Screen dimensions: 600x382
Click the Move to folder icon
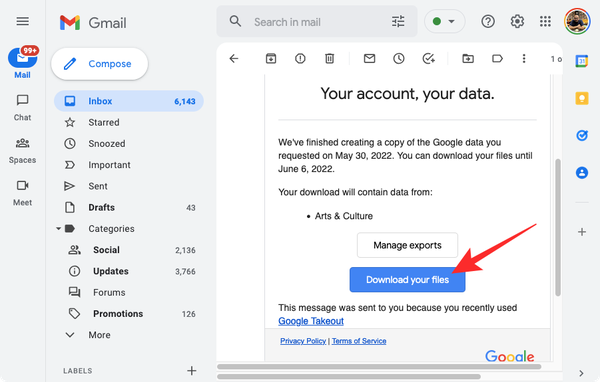click(x=468, y=59)
